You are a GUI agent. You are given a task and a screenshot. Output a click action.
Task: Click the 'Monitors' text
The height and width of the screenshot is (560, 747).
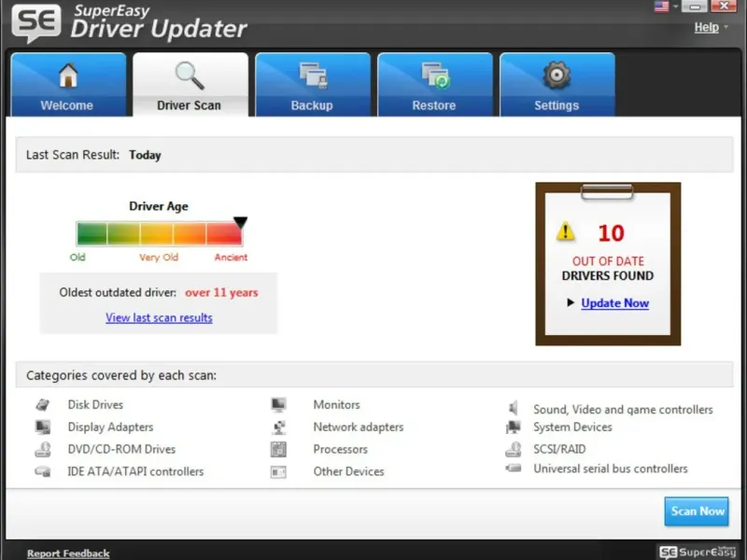336,405
